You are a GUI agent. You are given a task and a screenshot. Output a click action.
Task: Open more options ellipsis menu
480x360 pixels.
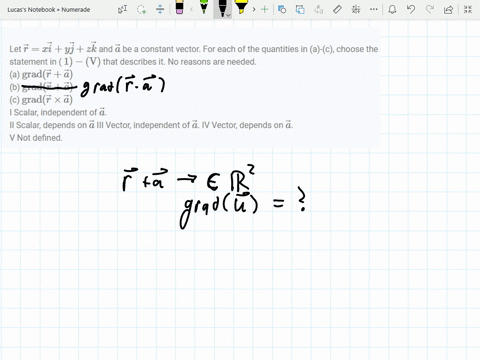pyautogui.click(x=374, y=9)
